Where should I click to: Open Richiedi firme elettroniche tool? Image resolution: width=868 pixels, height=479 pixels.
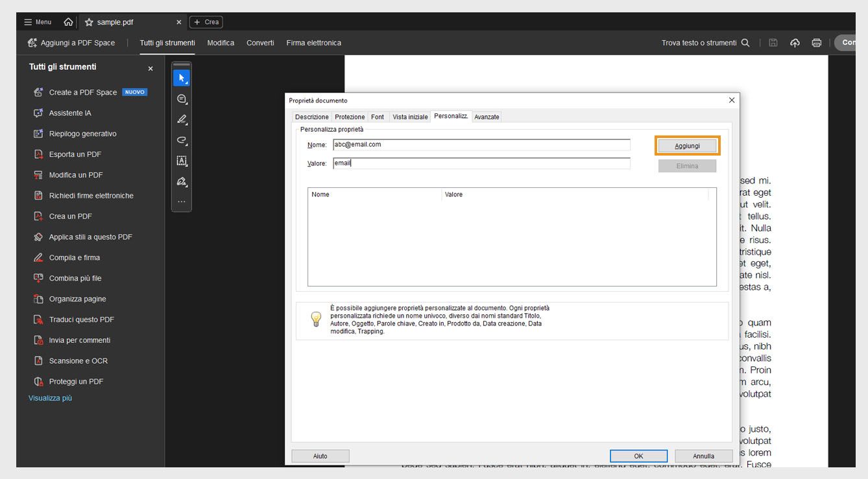(83, 196)
